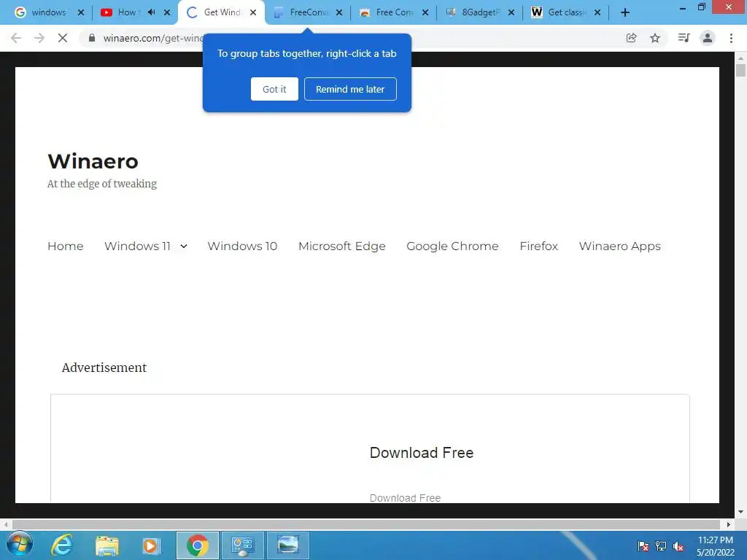Open the media controls icon

point(684,38)
